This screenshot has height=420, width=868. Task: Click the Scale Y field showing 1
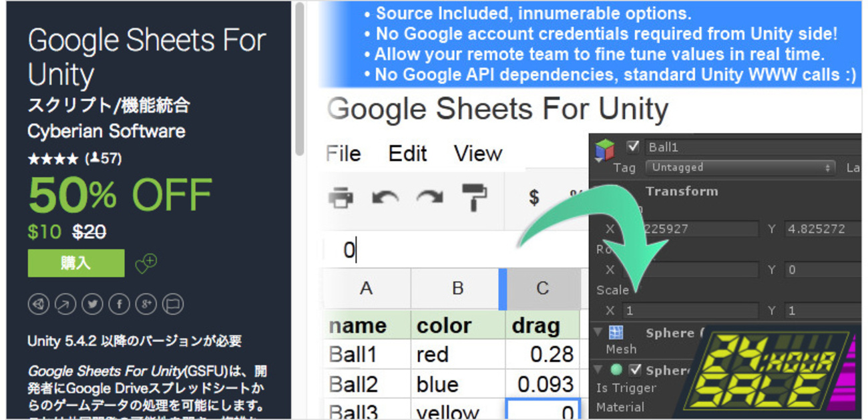tap(823, 310)
